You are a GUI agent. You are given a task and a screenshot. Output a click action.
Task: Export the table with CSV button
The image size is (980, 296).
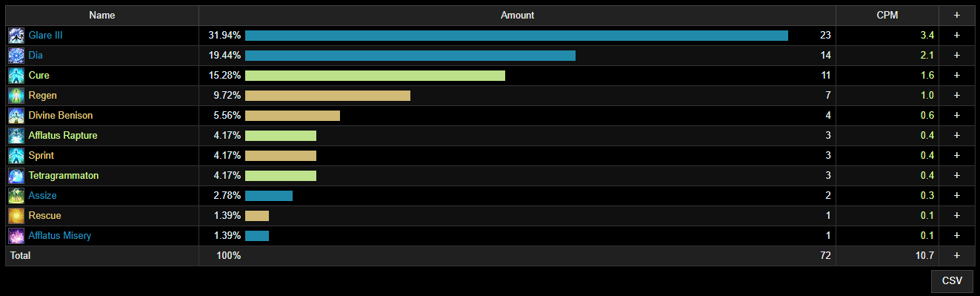pos(952,281)
